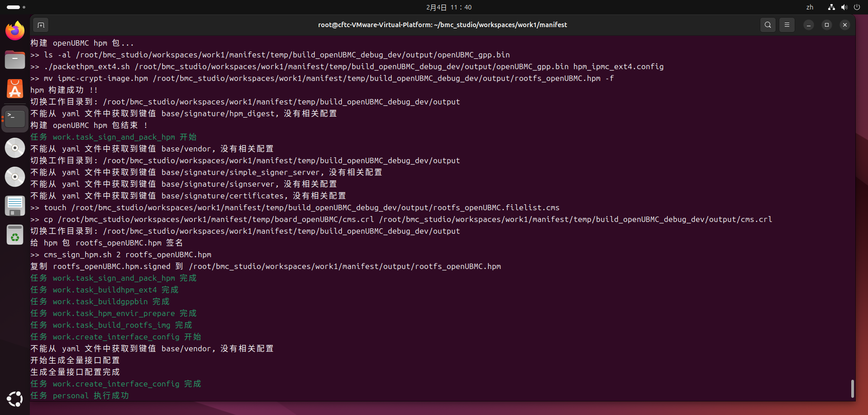Image resolution: width=868 pixels, height=415 pixels.
Task: Show applications via Ubuntu logo
Action: [15, 399]
